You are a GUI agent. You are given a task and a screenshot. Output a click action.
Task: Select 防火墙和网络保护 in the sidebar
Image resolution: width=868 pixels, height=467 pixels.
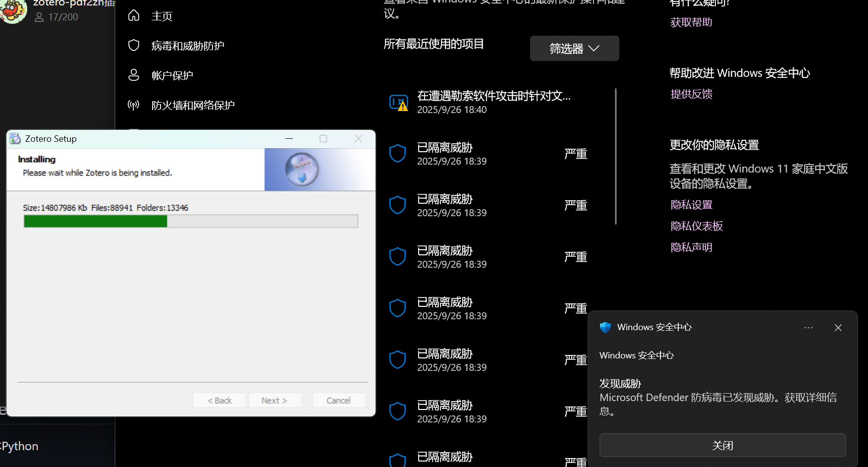[x=193, y=106]
